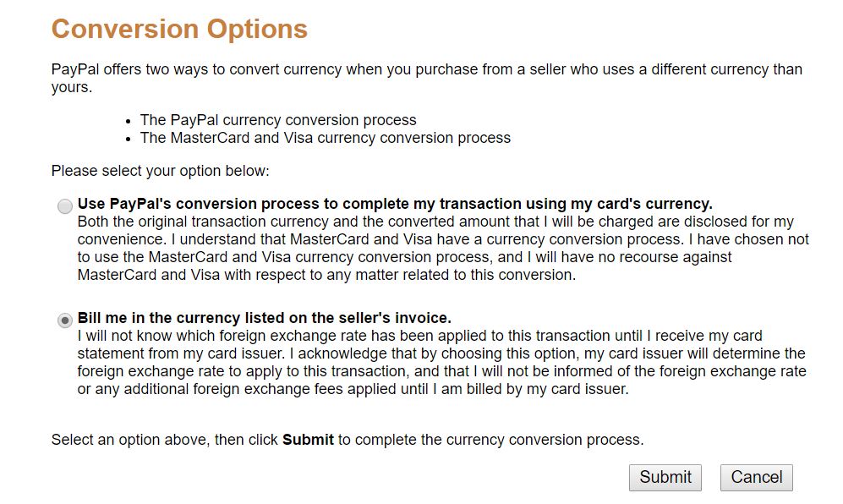Click the first bullet about PayPal conversion
The height and width of the screenshot is (504, 843).
coord(277,120)
